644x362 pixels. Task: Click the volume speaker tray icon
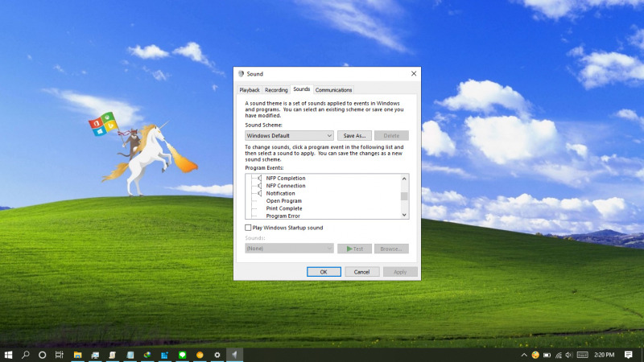568,355
